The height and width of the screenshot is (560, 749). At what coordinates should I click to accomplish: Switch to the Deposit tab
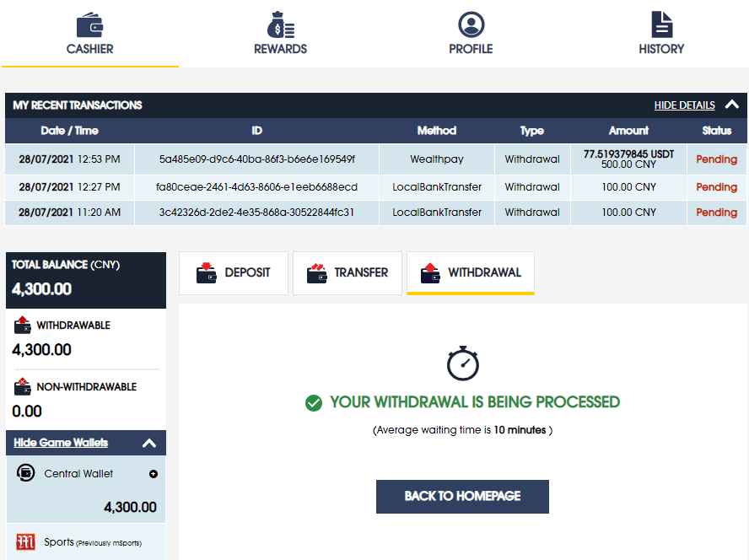click(x=234, y=273)
